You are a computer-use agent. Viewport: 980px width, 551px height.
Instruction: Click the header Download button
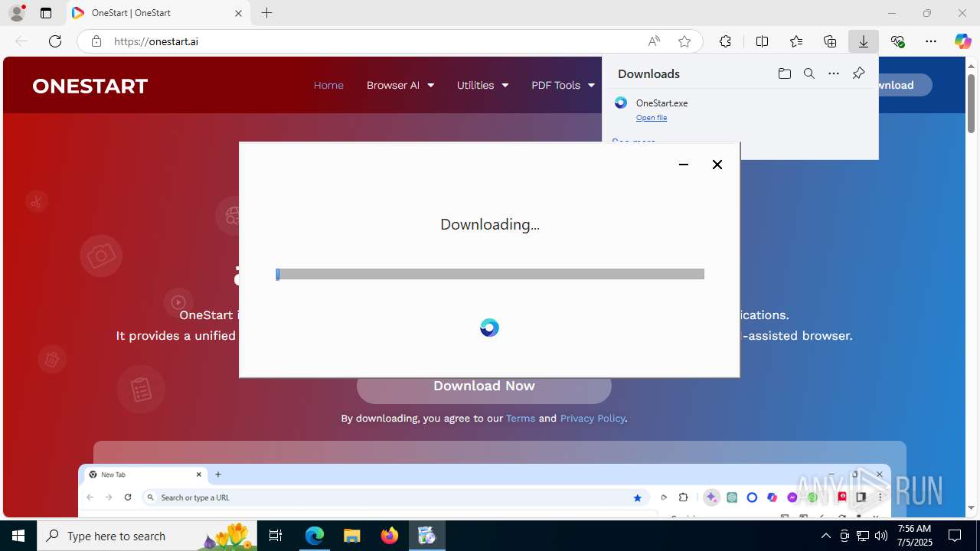tap(905, 85)
